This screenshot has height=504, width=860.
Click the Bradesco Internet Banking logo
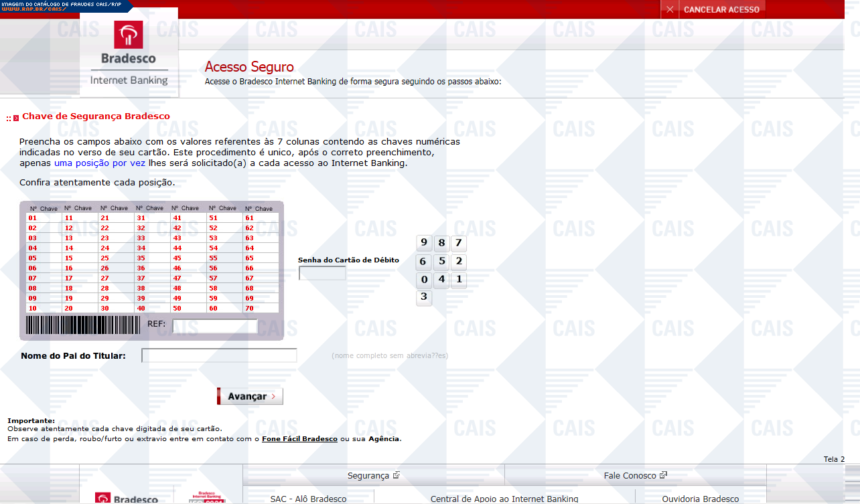pos(129,54)
